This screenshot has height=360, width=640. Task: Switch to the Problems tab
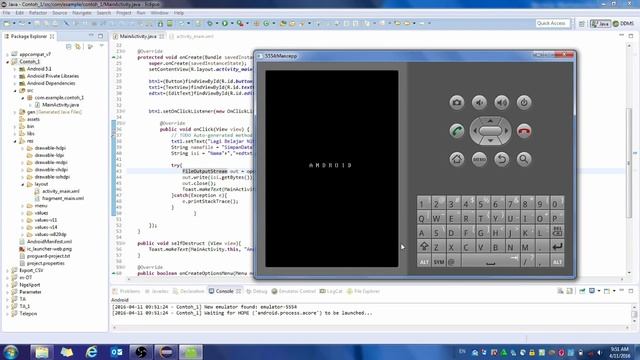point(127,291)
